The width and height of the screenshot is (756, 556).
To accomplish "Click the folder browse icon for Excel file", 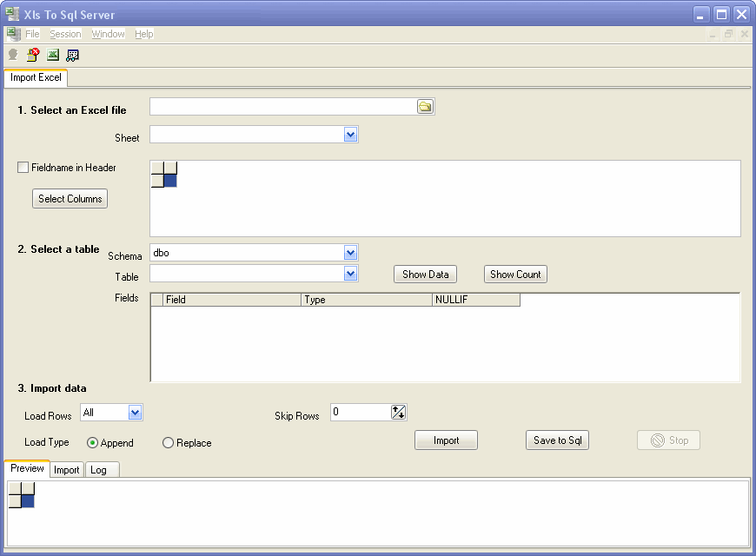I will click(425, 107).
